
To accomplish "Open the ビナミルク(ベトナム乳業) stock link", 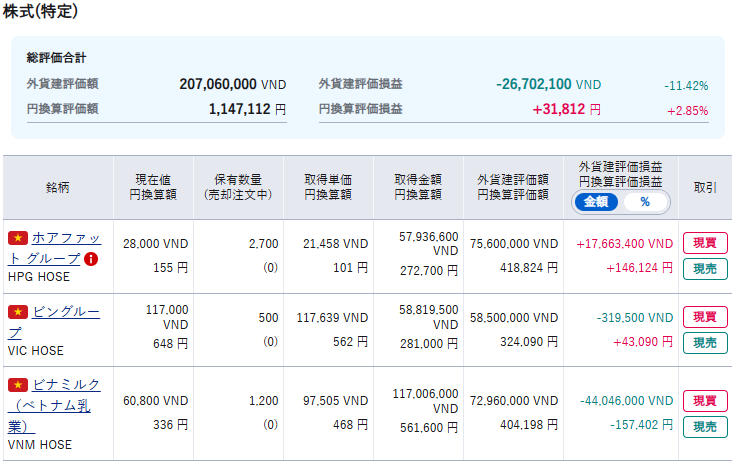I will tap(54, 405).
